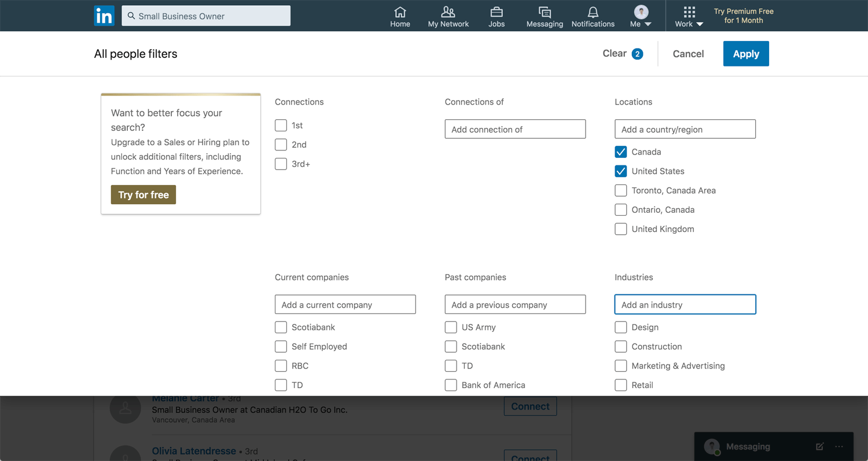Check the Design industry
This screenshot has height=461, width=868.
[x=621, y=327]
